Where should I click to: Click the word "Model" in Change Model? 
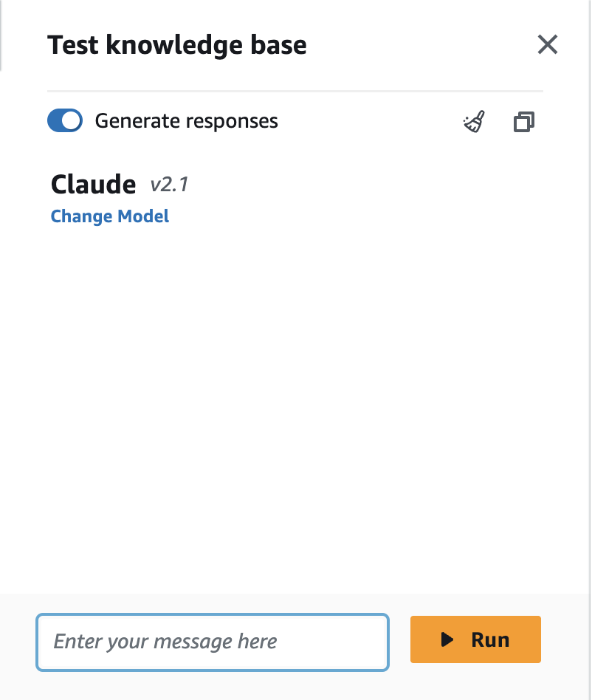coord(144,216)
